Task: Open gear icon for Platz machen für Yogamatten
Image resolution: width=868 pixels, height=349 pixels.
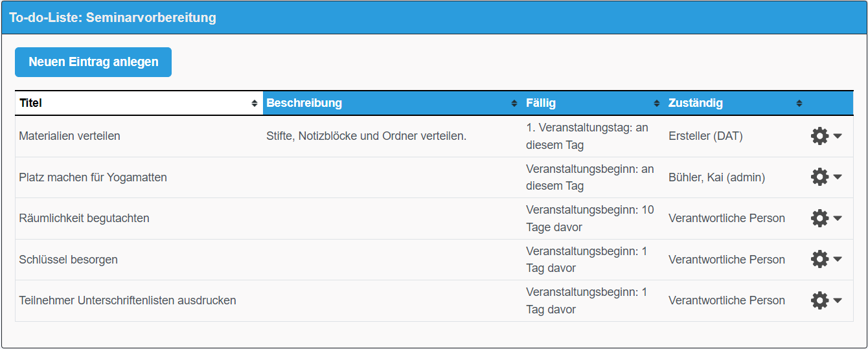Action: 819,177
